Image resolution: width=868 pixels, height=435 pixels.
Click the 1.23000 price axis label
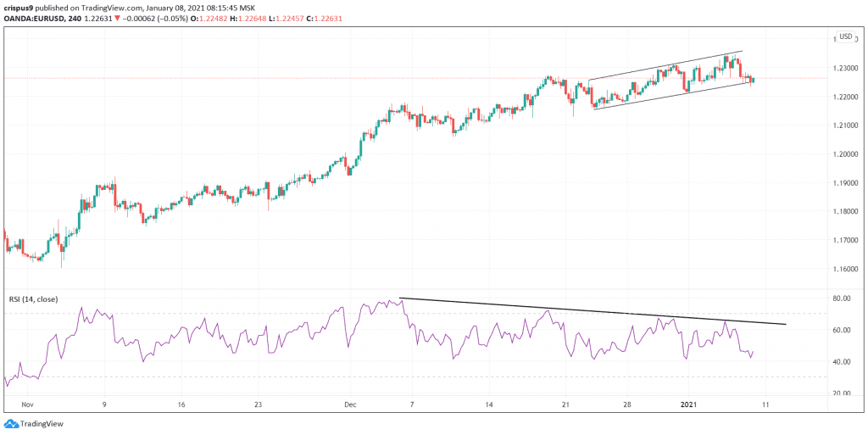coord(846,68)
